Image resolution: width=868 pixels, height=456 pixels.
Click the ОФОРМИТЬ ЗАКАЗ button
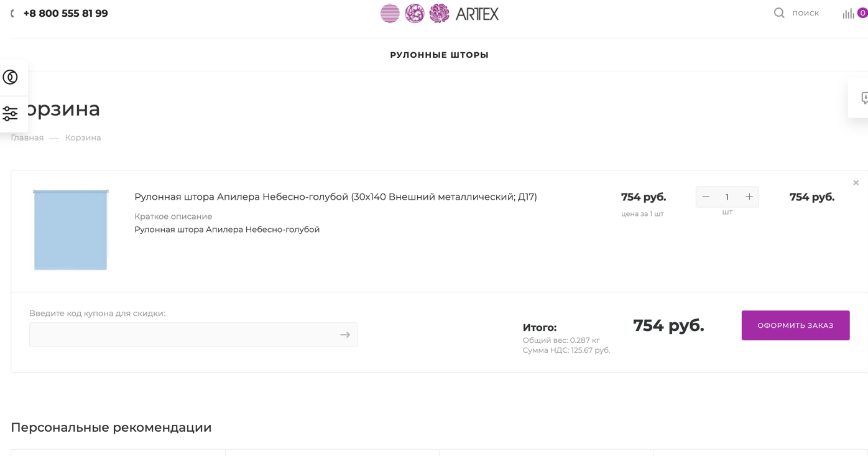pos(795,325)
